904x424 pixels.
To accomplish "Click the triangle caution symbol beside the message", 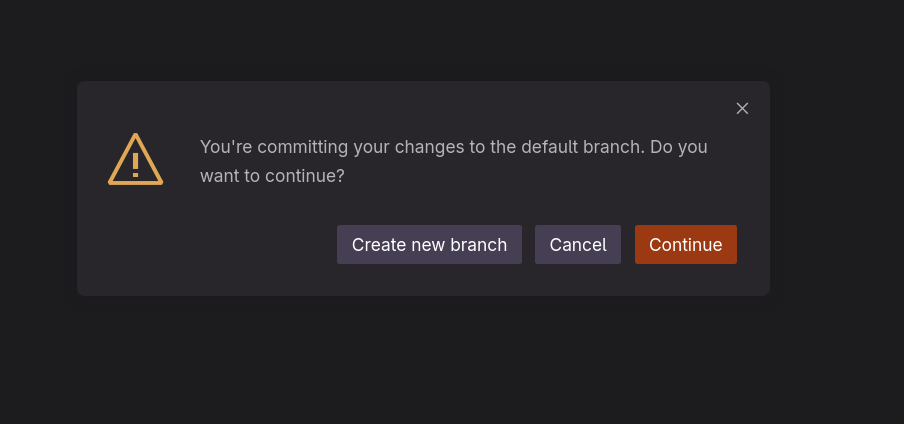I will [x=135, y=160].
